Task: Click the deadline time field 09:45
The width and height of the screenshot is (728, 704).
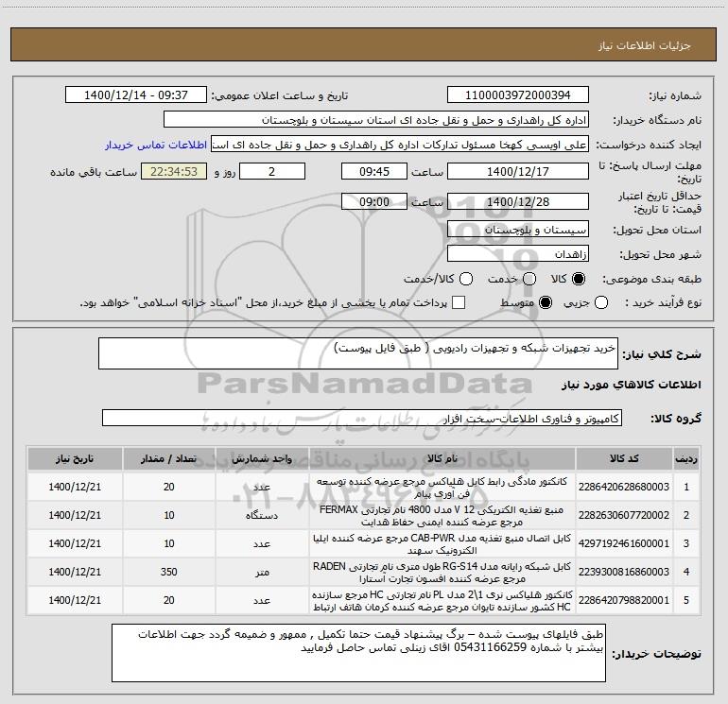Action: (374, 171)
